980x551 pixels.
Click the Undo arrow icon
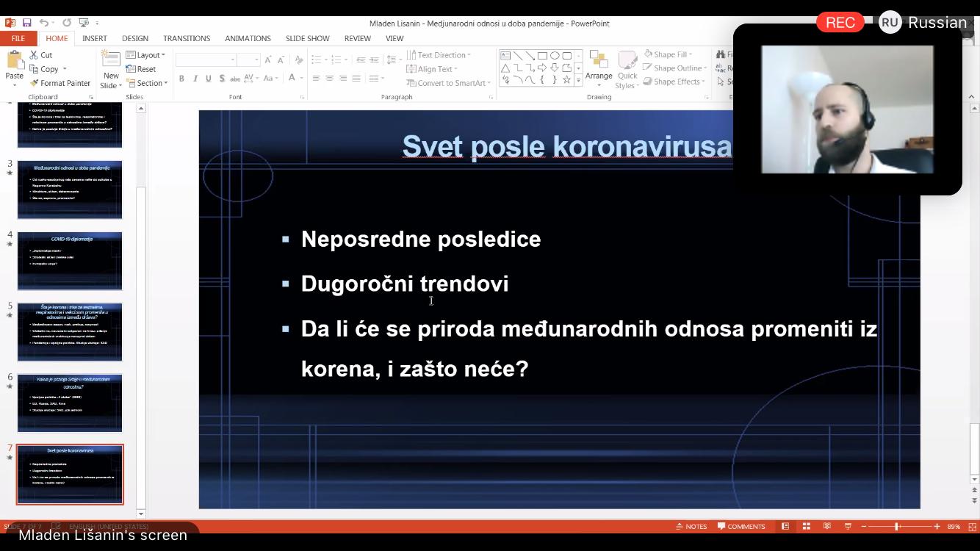(44, 23)
